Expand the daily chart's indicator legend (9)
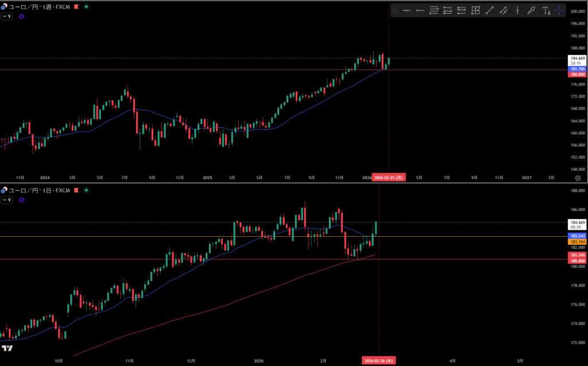The height and width of the screenshot is (366, 588). pos(7,199)
